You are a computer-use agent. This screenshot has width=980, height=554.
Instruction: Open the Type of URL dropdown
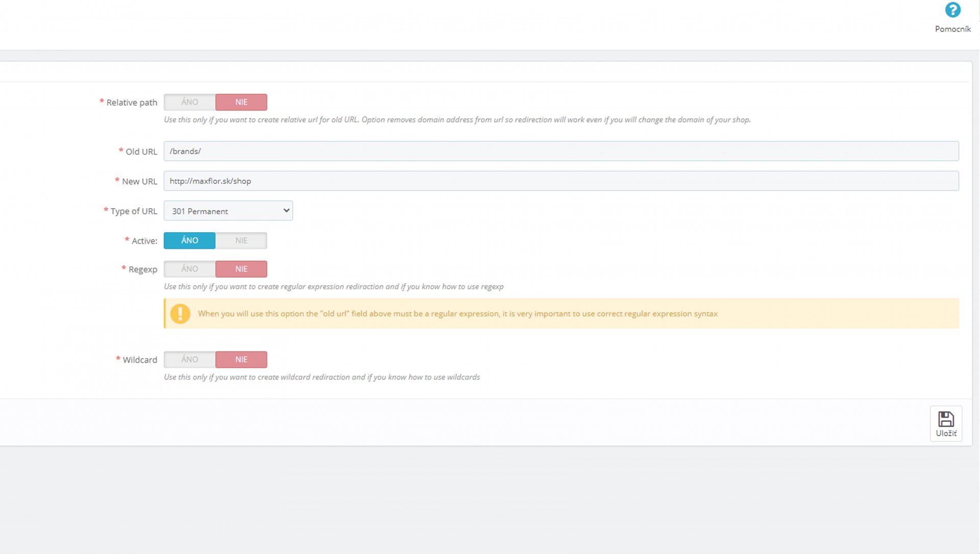click(228, 211)
